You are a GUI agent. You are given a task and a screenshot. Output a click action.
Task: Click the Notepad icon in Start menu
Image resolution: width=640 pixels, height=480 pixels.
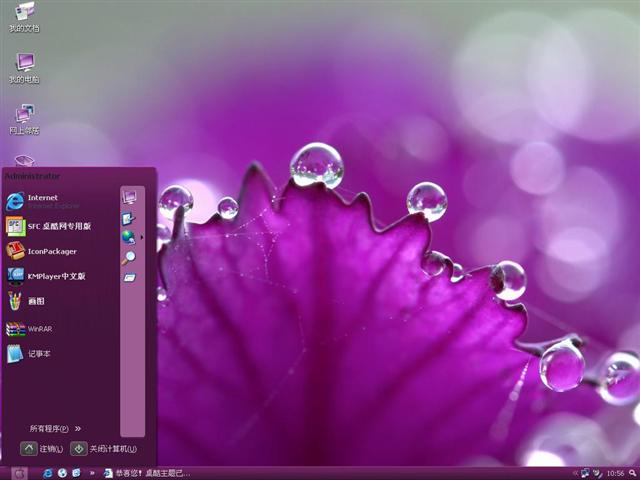pos(15,353)
